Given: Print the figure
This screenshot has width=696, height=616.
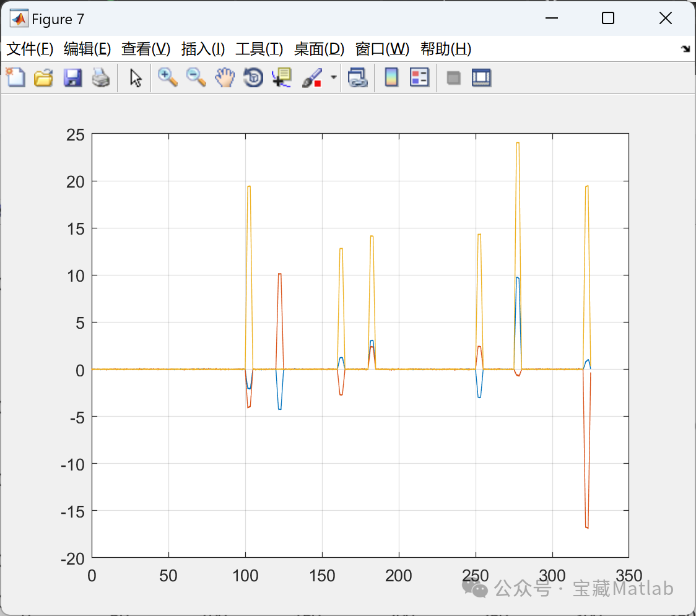Looking at the screenshot, I should click(102, 77).
